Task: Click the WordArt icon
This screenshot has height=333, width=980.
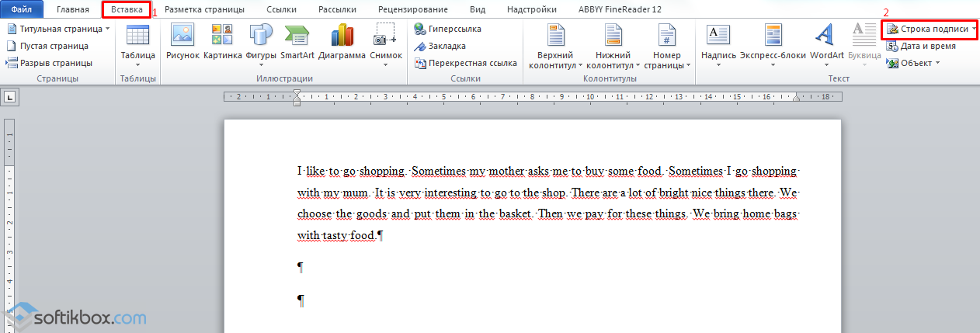Action: pos(826,36)
